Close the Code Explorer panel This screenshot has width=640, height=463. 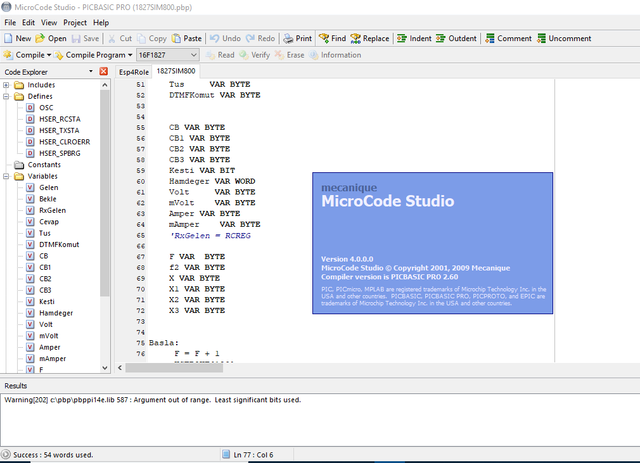point(104,71)
